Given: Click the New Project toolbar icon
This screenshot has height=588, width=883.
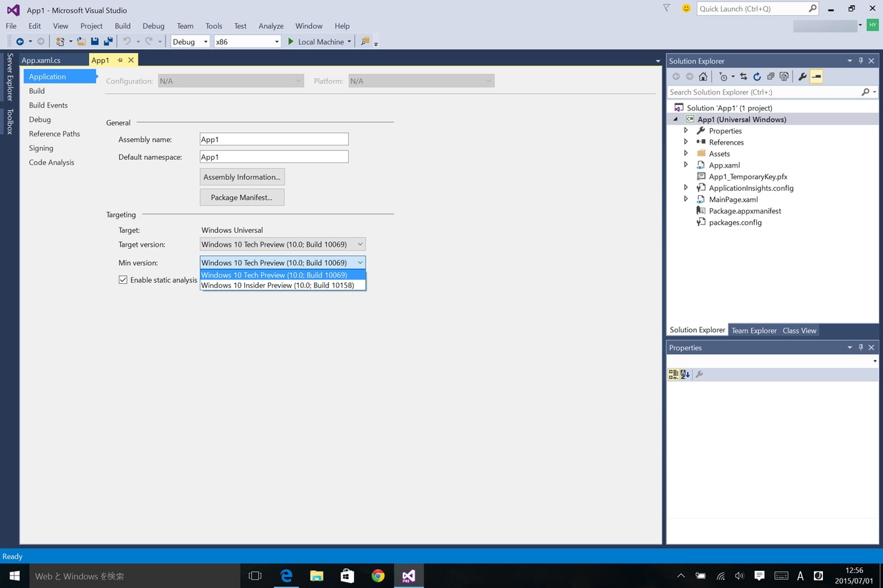Looking at the screenshot, I should [x=61, y=42].
